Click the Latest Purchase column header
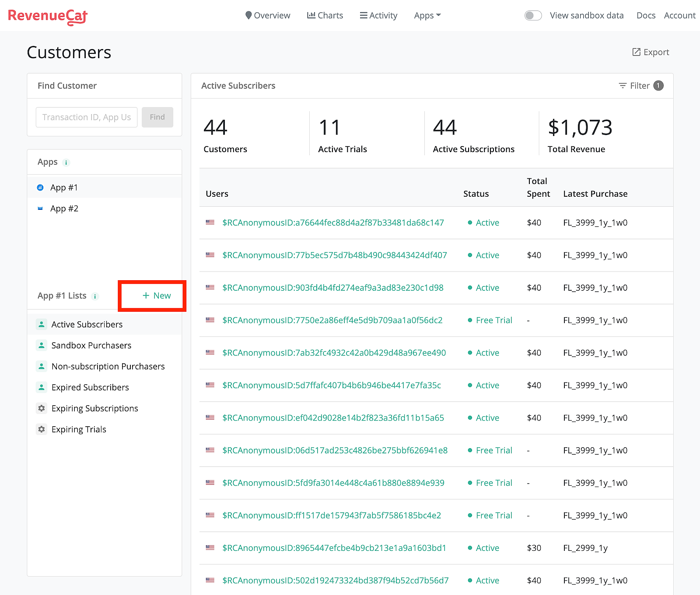Viewport: 700px width, 595px height. point(595,194)
